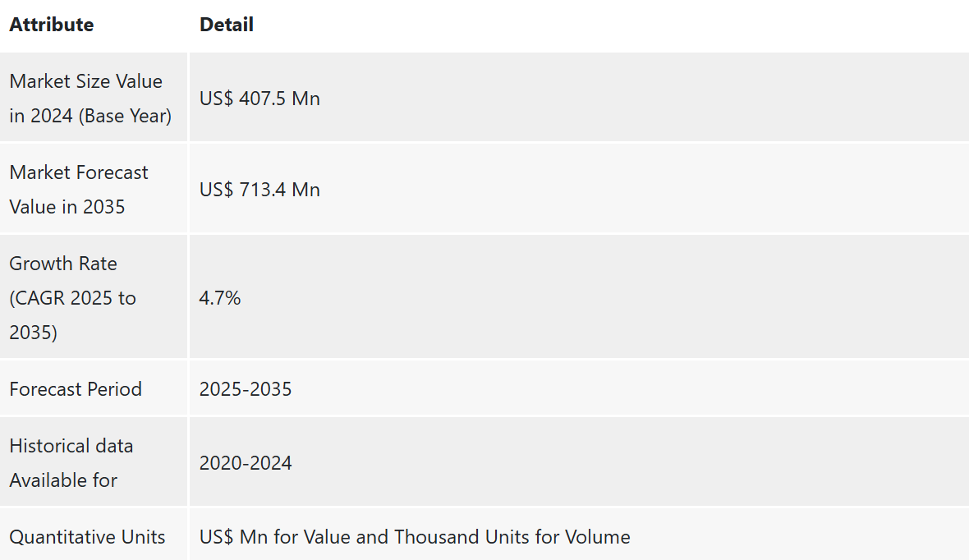
Task: Click the 'Value in 2035' text line
Action: (x=67, y=206)
